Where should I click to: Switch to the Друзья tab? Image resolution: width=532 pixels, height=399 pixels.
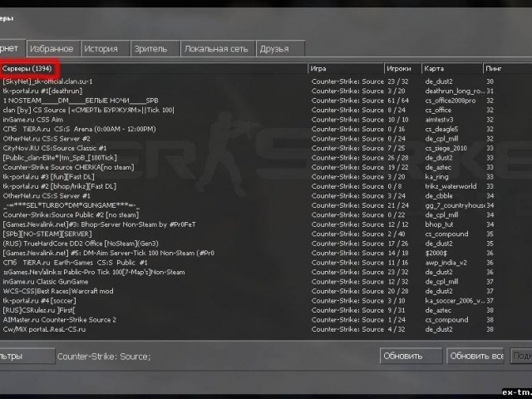pyautogui.click(x=281, y=48)
